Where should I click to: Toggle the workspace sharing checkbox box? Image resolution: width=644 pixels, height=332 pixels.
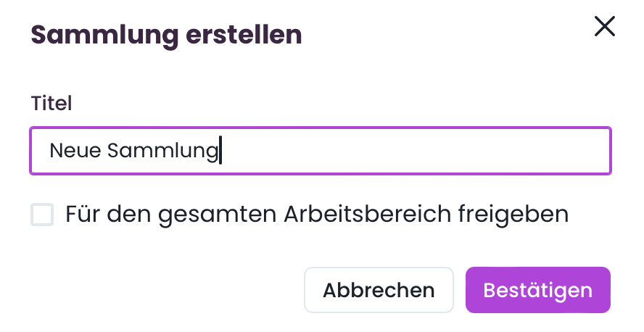pos(42,215)
